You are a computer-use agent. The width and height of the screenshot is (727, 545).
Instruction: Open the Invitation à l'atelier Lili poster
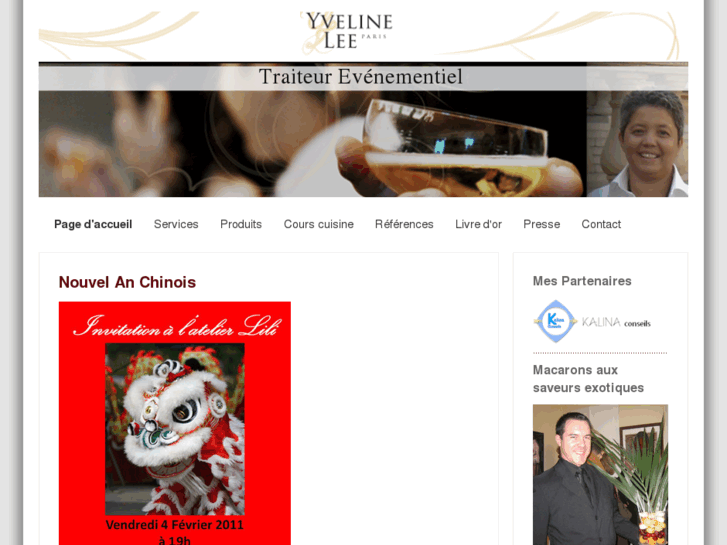[175, 423]
